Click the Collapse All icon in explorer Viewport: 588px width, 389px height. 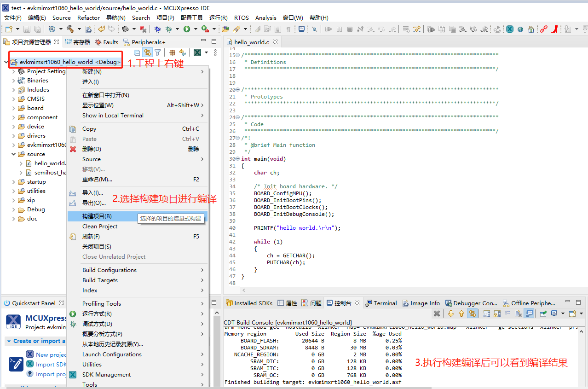click(x=137, y=52)
